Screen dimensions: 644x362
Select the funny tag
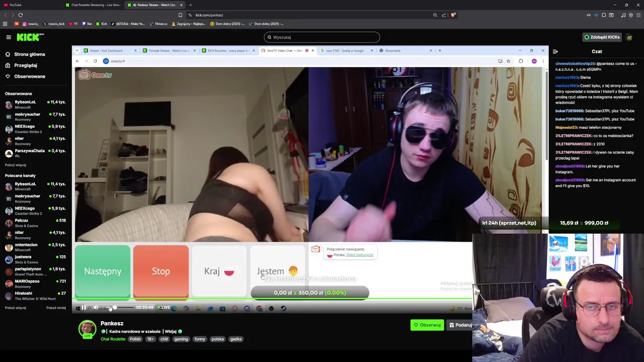[200, 339]
